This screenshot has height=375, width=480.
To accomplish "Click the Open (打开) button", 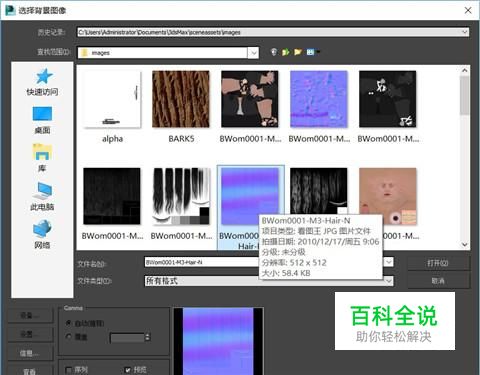I will [x=438, y=263].
